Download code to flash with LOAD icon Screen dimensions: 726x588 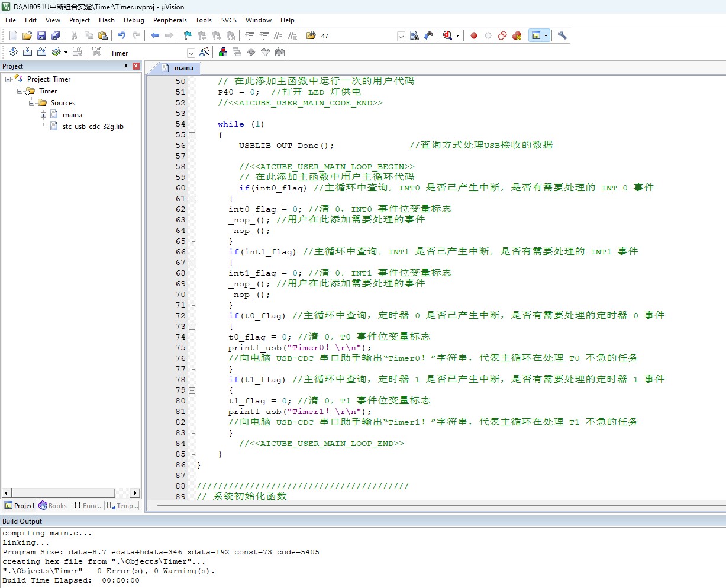click(x=96, y=52)
